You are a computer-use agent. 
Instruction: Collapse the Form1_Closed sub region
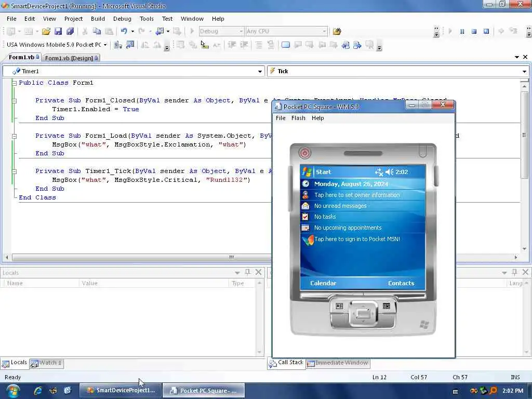pos(14,101)
